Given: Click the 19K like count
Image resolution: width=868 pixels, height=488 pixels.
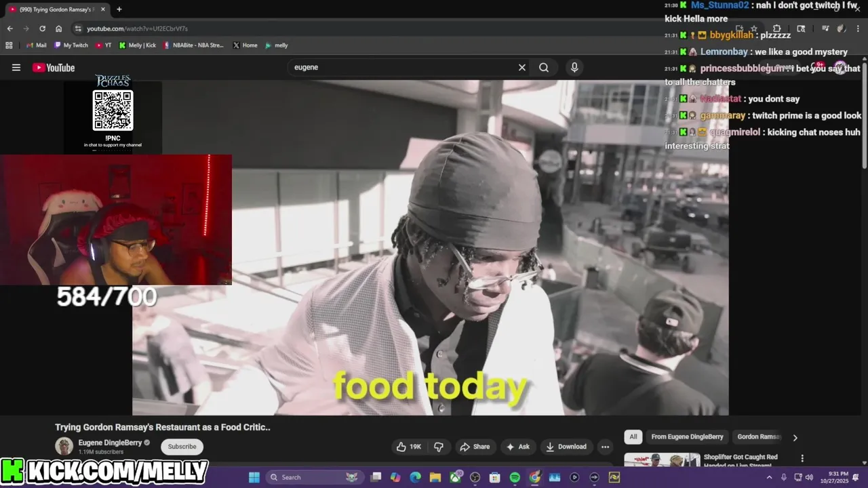Looking at the screenshot, I should click(416, 447).
